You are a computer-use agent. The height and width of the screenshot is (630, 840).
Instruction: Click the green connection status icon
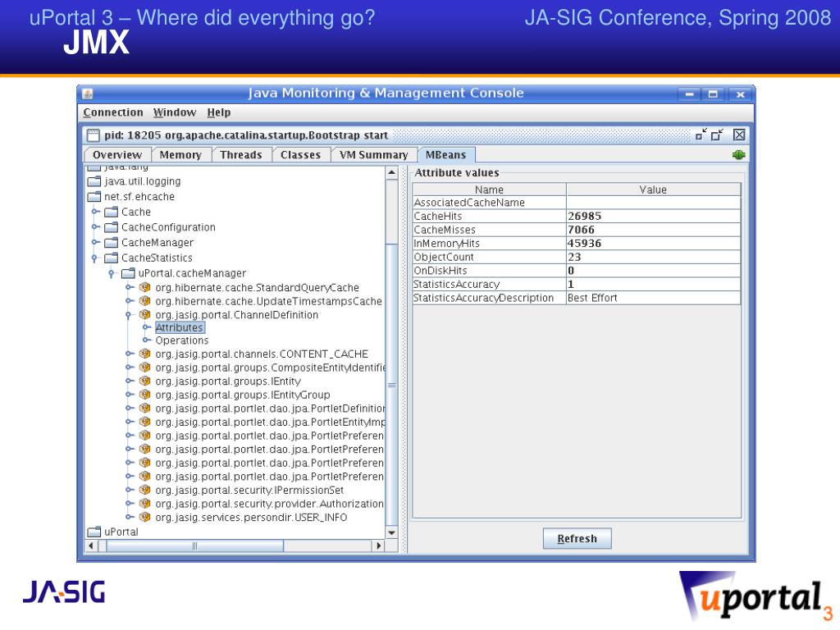[x=739, y=155]
